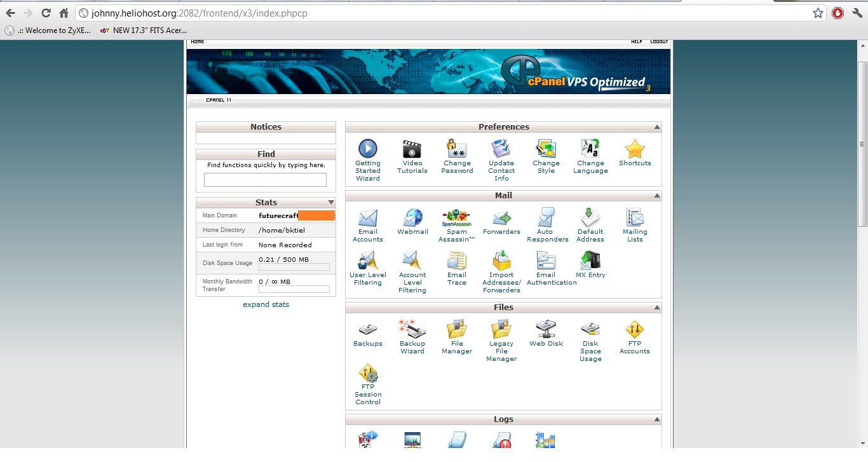Open mail Forwarders

coord(501,222)
